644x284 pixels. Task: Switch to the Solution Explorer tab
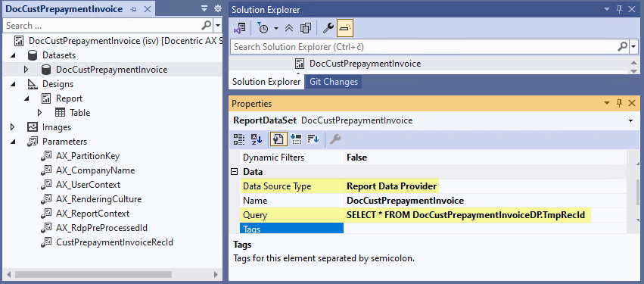(x=266, y=82)
